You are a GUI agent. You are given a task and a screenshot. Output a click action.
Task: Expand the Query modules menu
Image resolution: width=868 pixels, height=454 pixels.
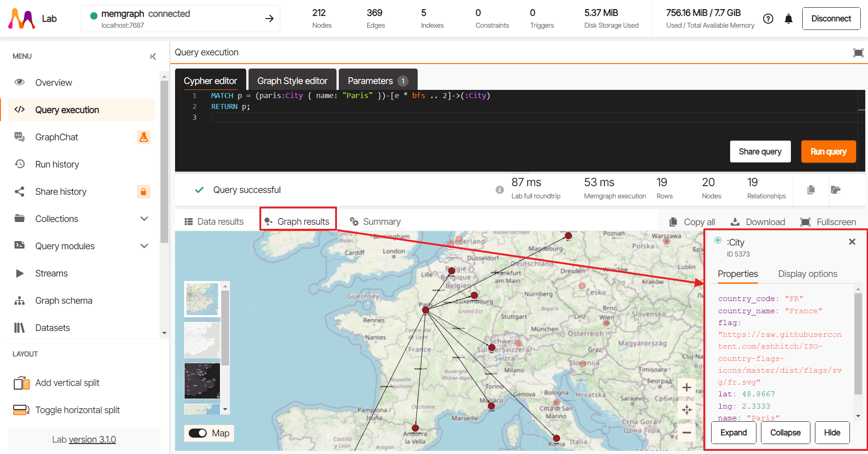click(x=144, y=246)
